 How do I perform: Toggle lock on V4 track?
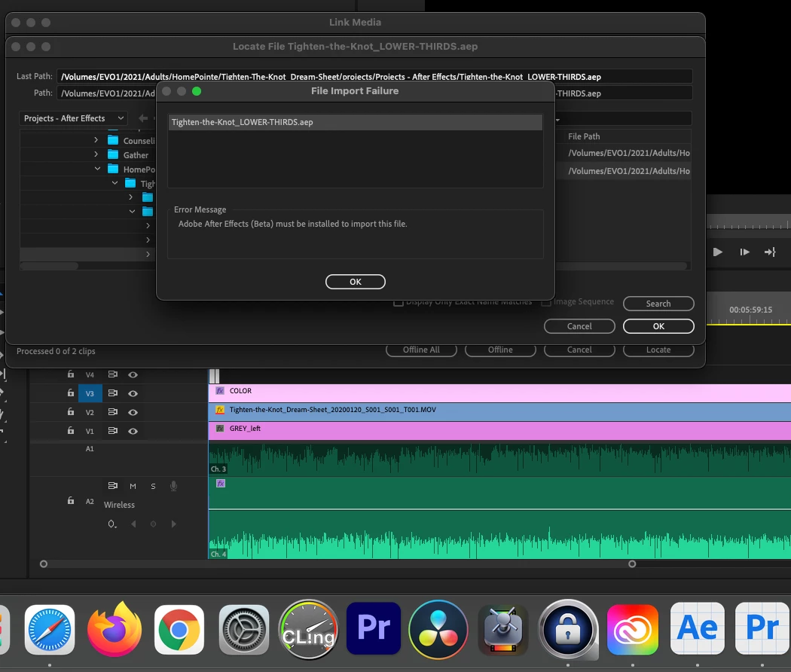pyautogui.click(x=71, y=374)
